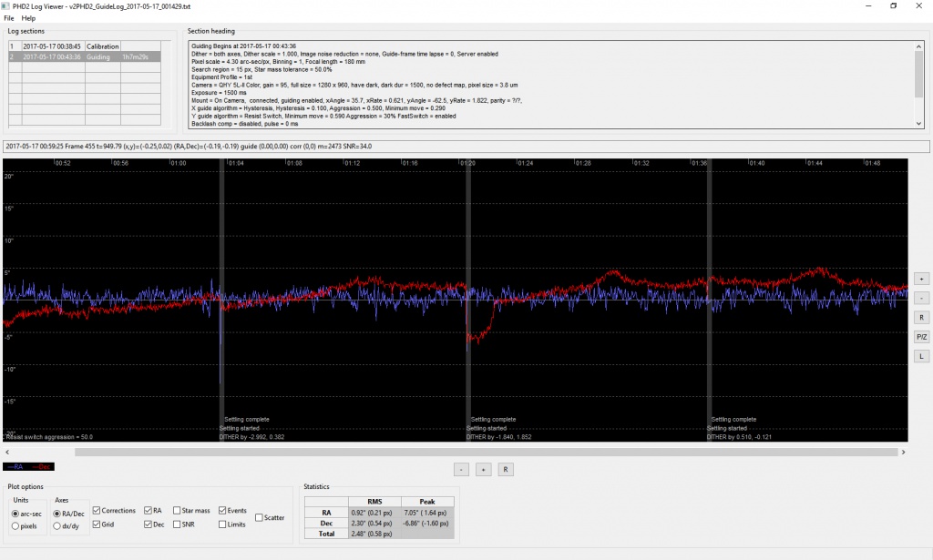Click the section heading vertical scrollbar thumb

click(x=919, y=75)
